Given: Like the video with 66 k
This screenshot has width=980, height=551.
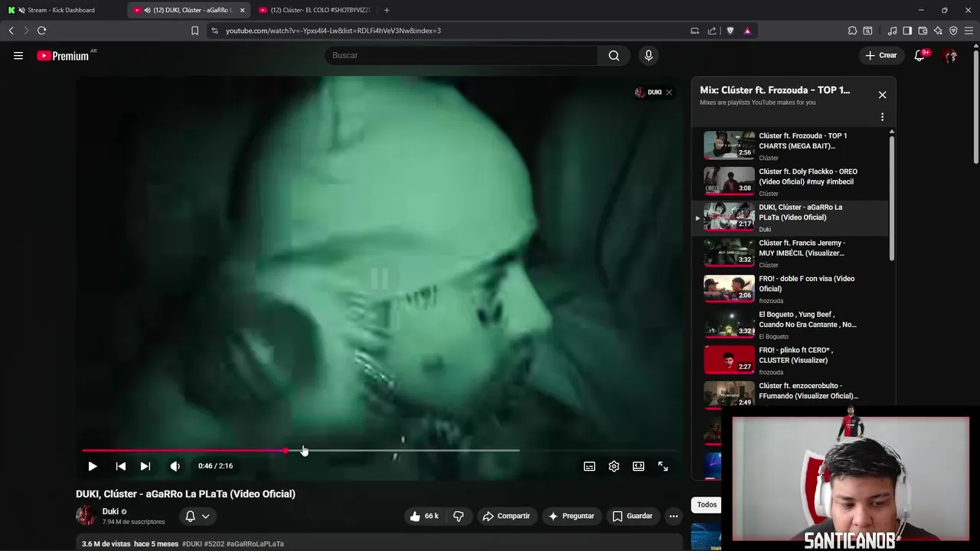Looking at the screenshot, I should click(x=424, y=517).
